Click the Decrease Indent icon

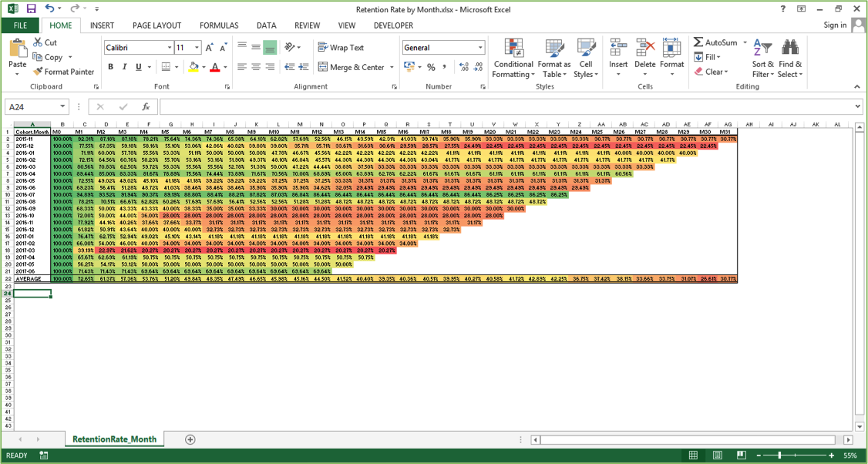[x=289, y=67]
